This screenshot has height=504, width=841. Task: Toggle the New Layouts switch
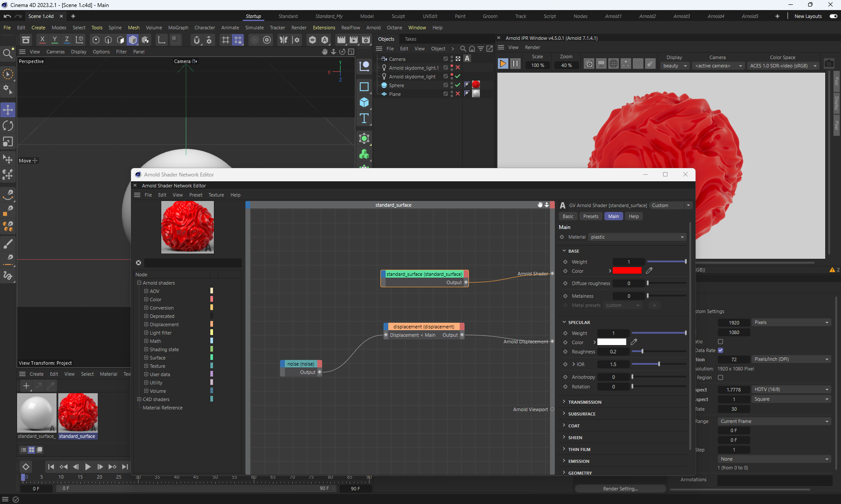tap(833, 16)
